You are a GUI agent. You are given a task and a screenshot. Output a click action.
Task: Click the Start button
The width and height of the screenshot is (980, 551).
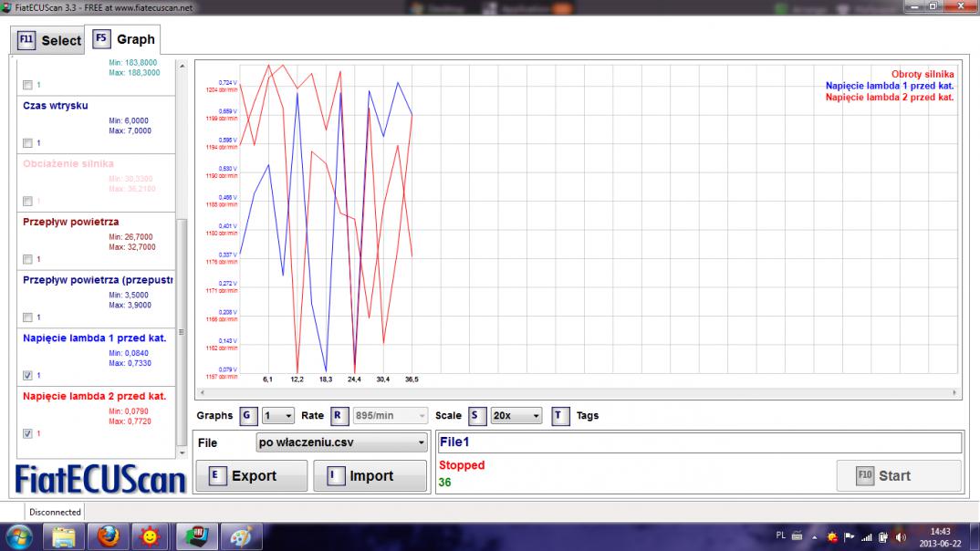899,476
